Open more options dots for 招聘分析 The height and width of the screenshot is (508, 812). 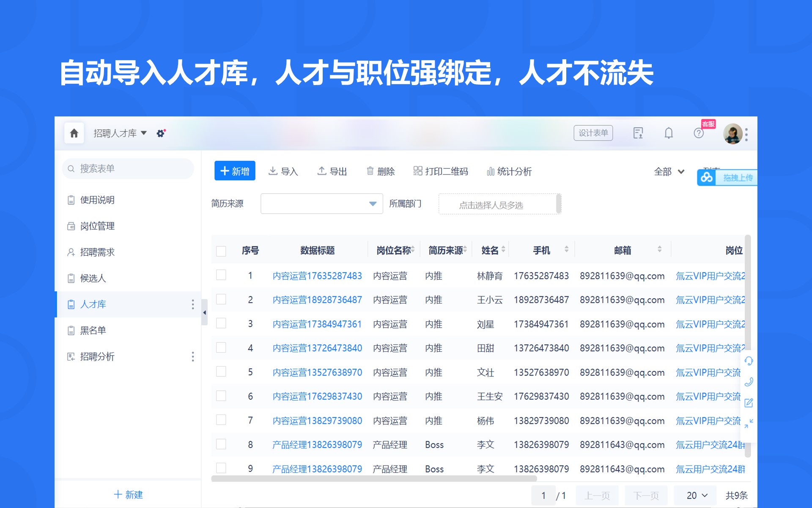pyautogui.click(x=193, y=356)
